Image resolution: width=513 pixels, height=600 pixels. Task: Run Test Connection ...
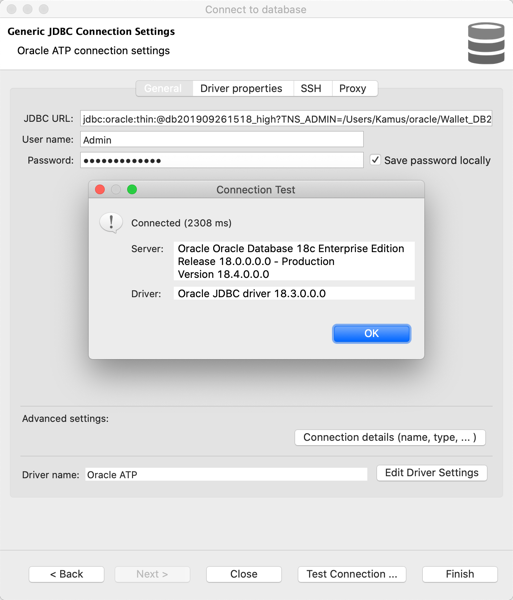352,574
